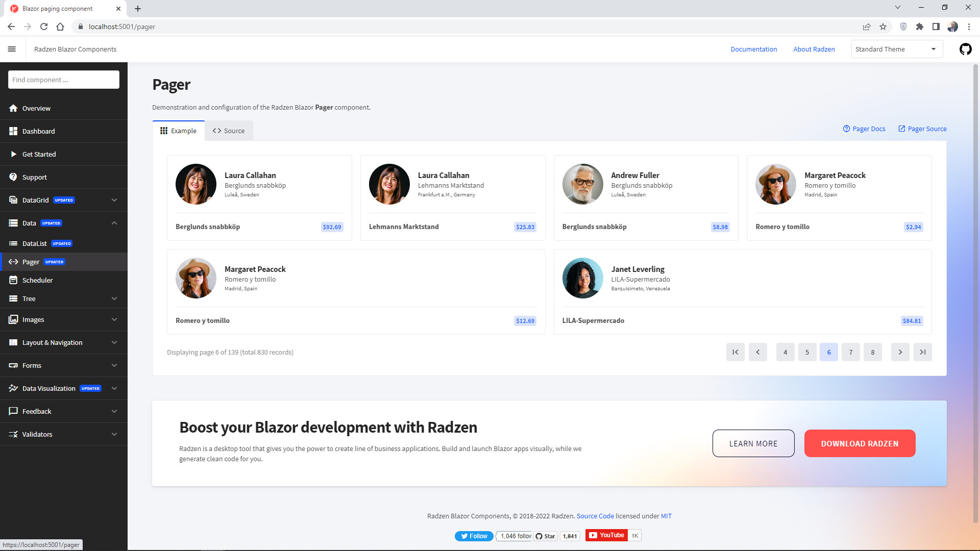This screenshot has height=551, width=980.
Task: Click the LEARN MORE button
Action: (753, 443)
